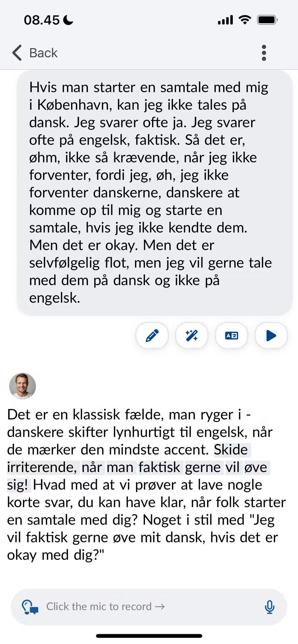Tap the battery indicator in status bar
This screenshot has height=644, width=298.
pyautogui.click(x=267, y=20)
